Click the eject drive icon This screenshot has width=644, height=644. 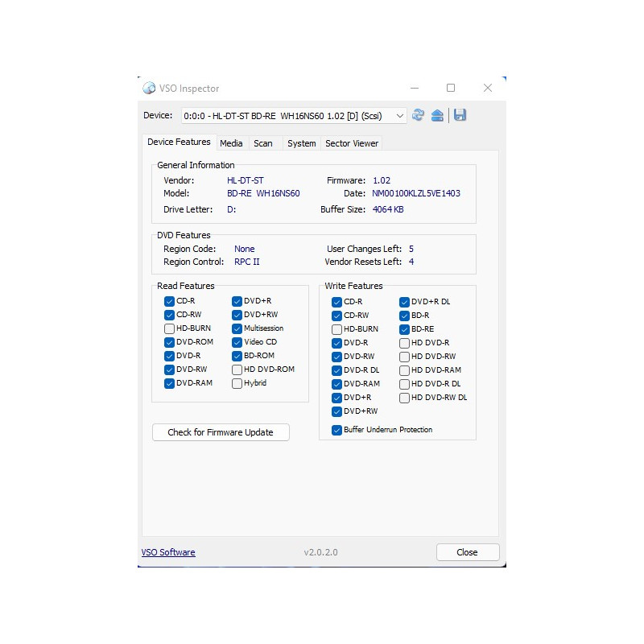(x=437, y=115)
